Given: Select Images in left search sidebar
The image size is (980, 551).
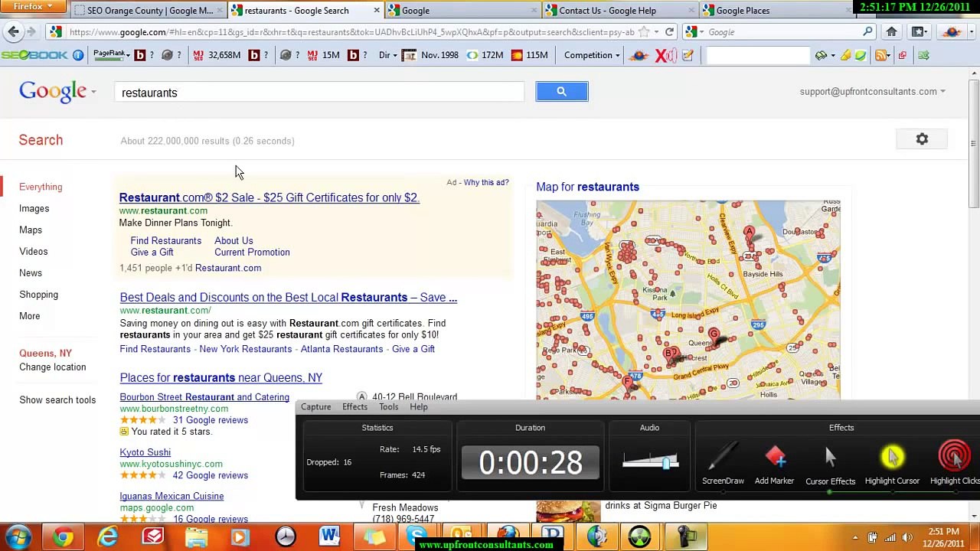Looking at the screenshot, I should pyautogui.click(x=34, y=208).
